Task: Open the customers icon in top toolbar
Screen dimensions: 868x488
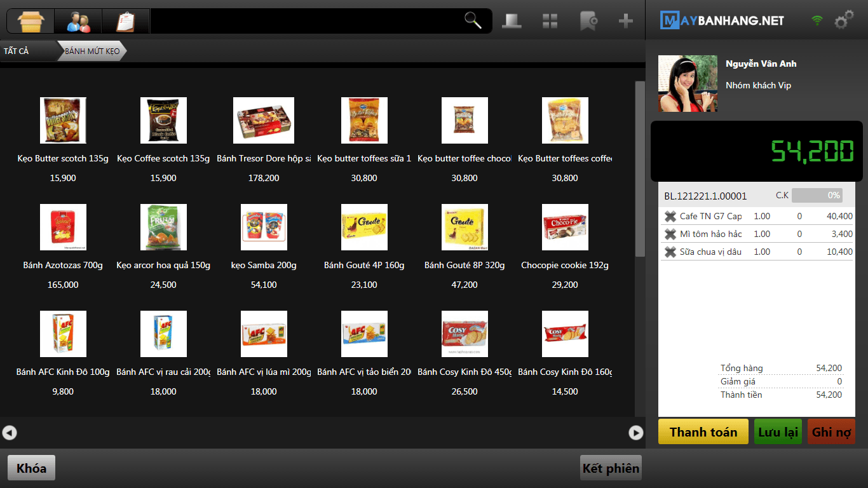Action: [x=78, y=21]
